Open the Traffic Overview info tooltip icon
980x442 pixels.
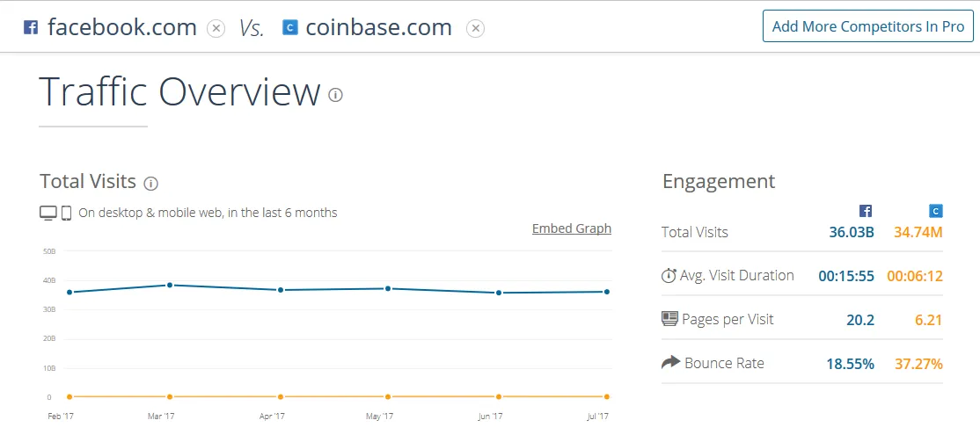pos(335,95)
